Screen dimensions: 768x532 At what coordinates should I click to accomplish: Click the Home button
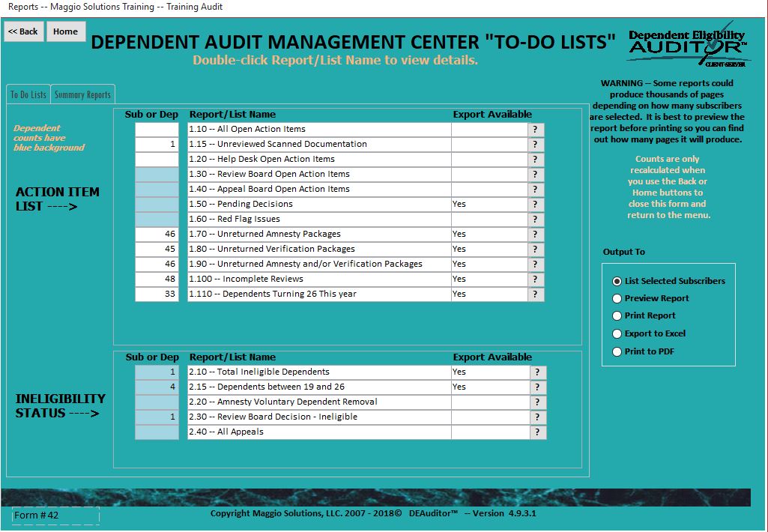pyautogui.click(x=66, y=31)
